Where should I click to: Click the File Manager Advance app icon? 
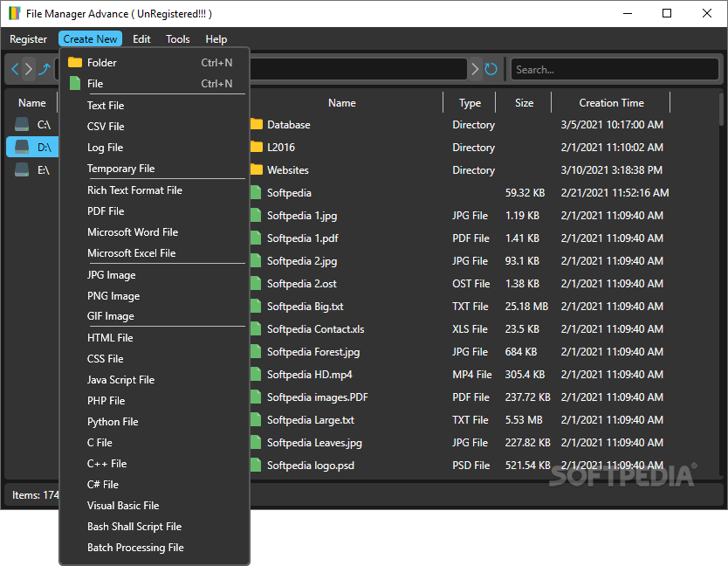(x=14, y=13)
